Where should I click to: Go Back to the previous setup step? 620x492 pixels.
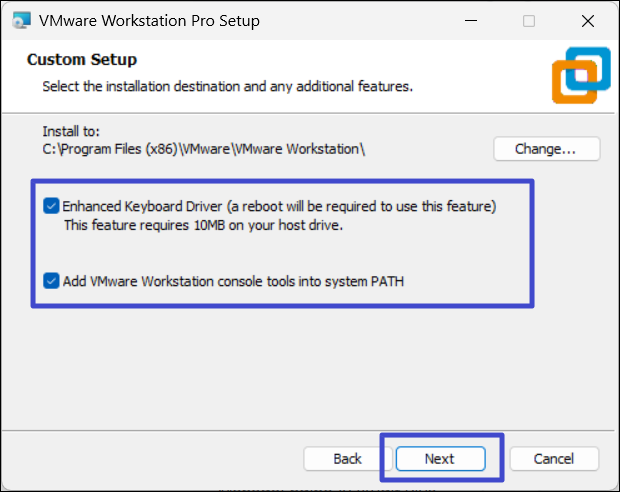[347, 459]
